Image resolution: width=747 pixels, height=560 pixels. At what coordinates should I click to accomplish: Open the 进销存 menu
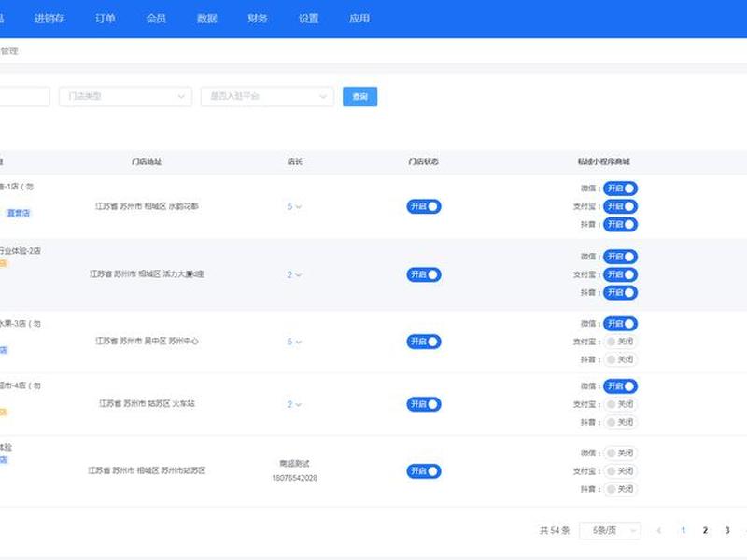49,19
